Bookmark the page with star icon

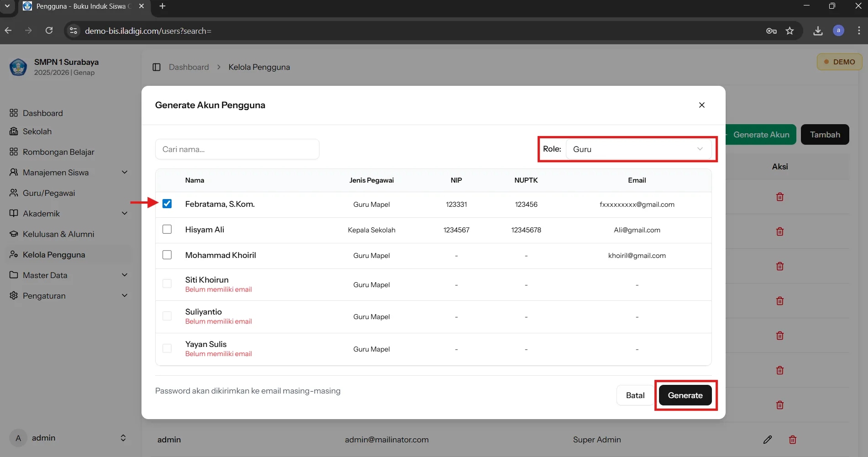[790, 31]
